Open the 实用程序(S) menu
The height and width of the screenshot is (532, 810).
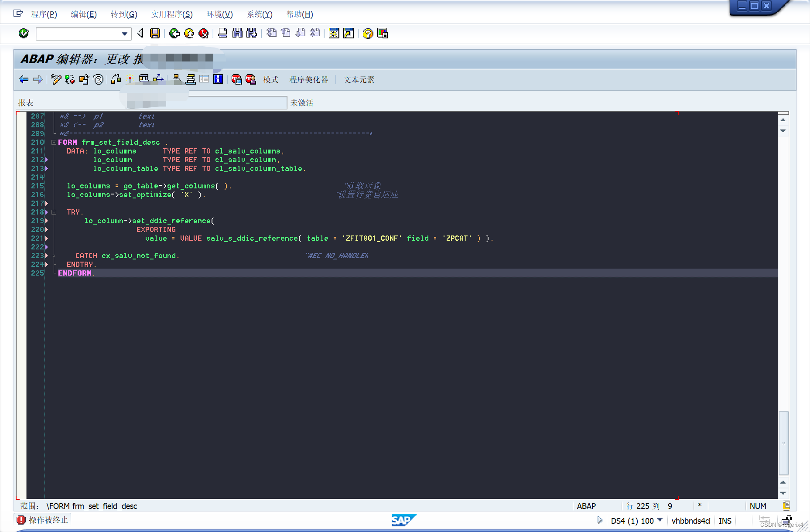172,14
